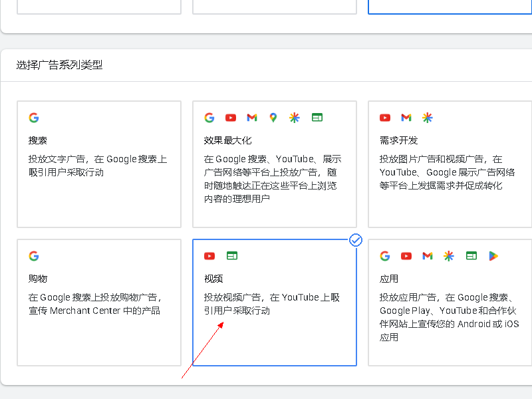This screenshot has width=532, height=399.
Task: Deselect the checkmark on the 视频 card
Action: [356, 241]
